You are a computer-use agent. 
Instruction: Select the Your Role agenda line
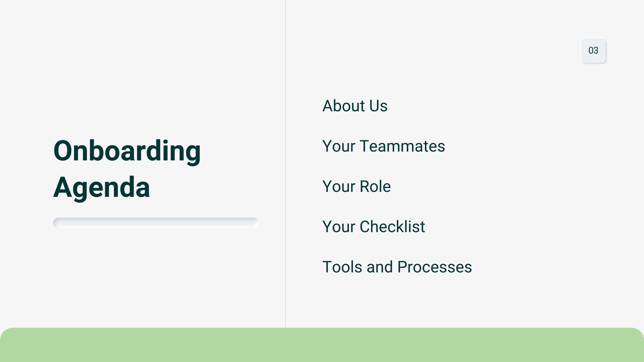357,187
